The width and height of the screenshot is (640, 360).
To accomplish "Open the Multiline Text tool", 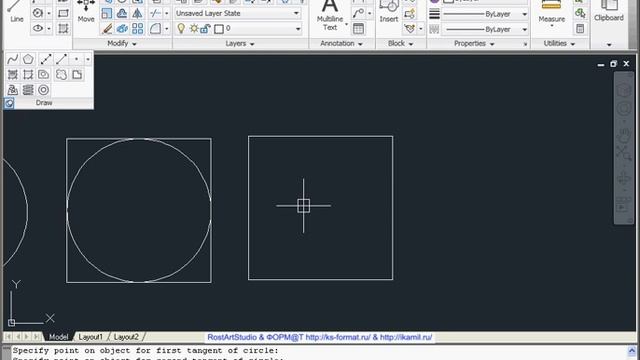I will tap(330, 16).
